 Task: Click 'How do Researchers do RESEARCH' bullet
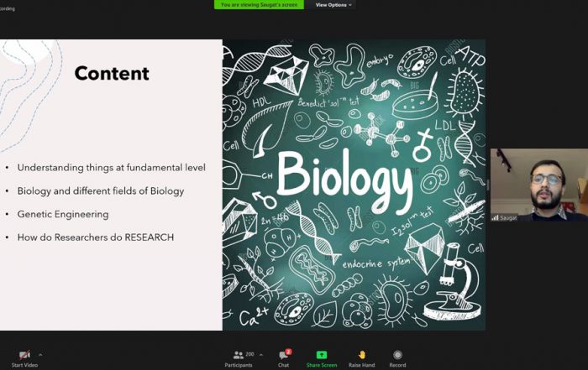96,237
